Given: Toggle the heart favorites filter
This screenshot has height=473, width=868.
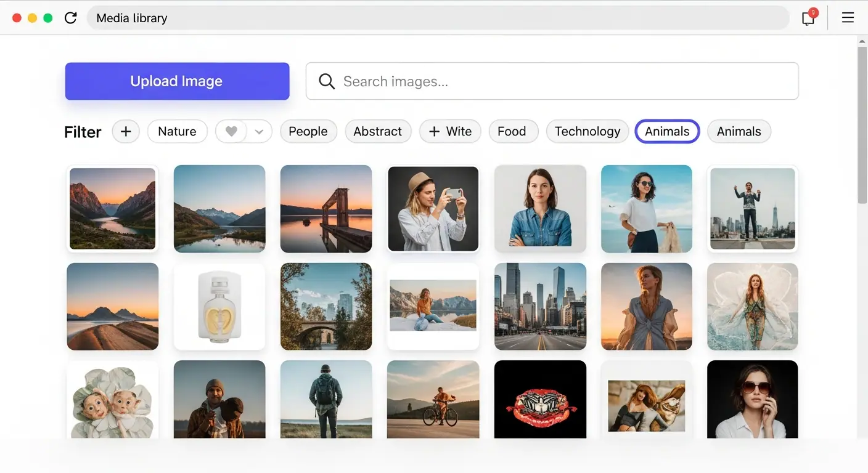Looking at the screenshot, I should 232,131.
